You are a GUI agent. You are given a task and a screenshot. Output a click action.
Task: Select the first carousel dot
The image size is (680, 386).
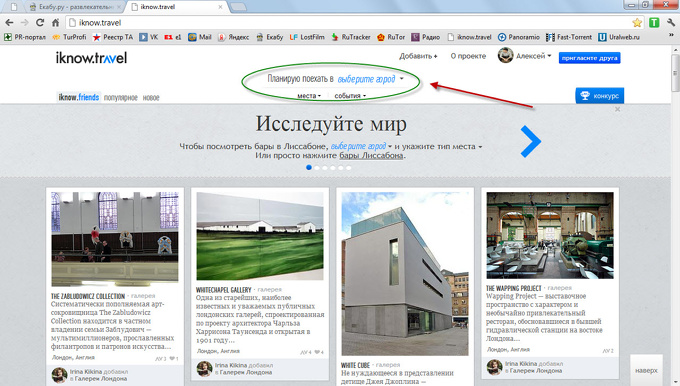(309, 167)
